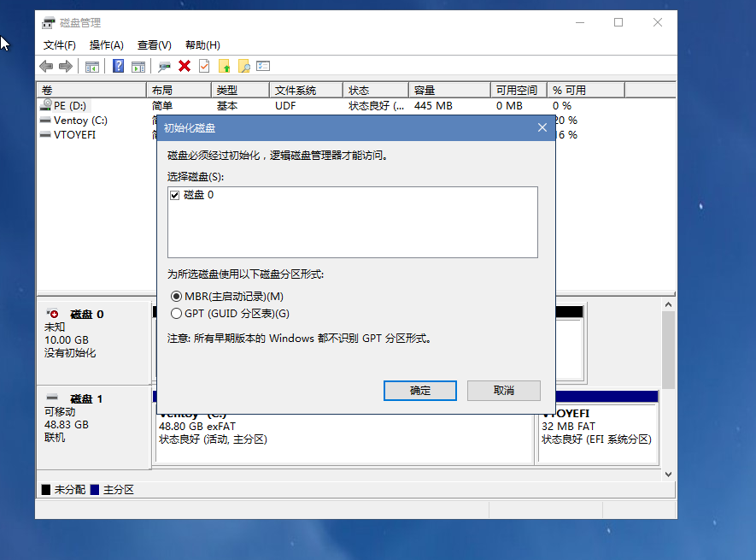Screen dimensions: 756x560
Task: Click the 类型 column header
Action: point(240,91)
